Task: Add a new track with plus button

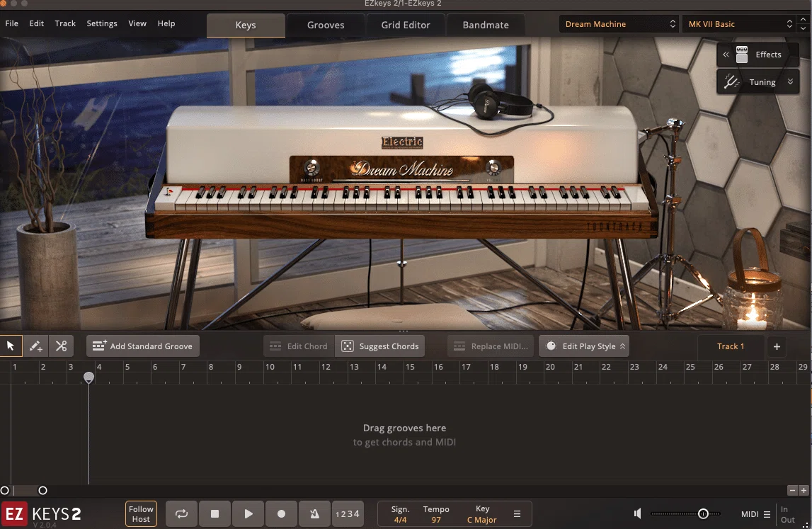Action: [x=777, y=346]
